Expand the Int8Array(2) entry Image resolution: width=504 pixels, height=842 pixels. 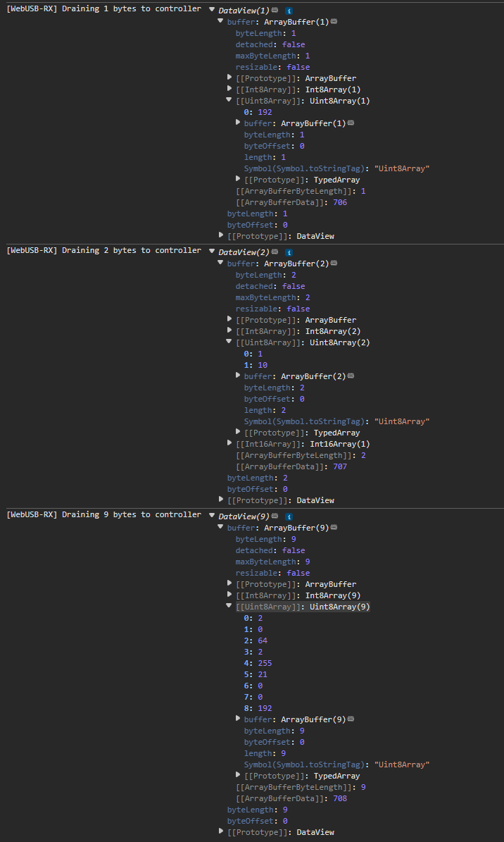[229, 331]
